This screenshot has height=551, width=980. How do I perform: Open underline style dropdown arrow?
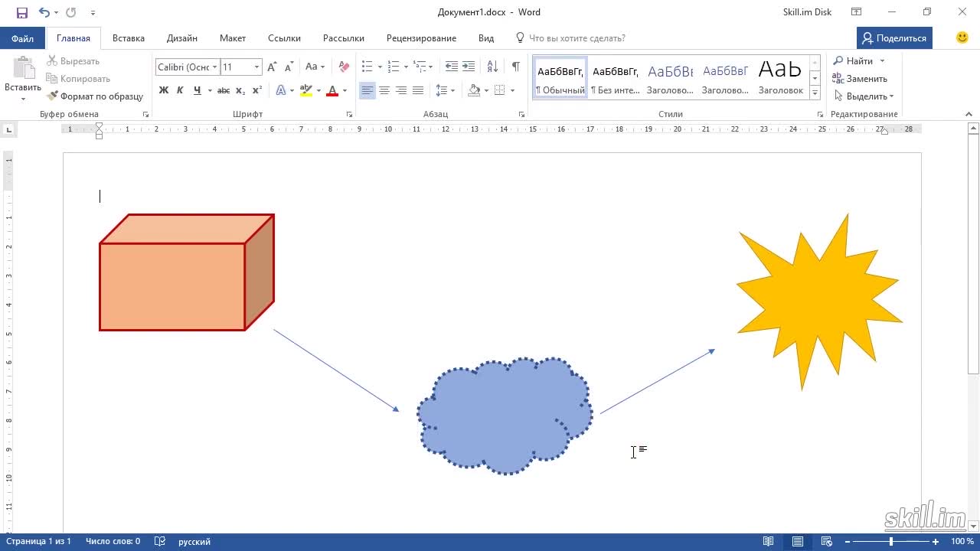pyautogui.click(x=209, y=90)
